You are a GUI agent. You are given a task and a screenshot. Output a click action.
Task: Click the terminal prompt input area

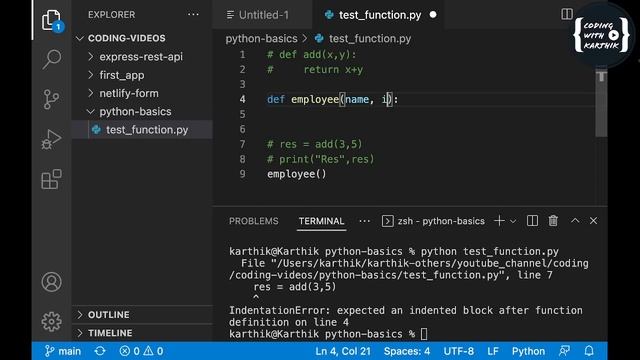pos(424,334)
